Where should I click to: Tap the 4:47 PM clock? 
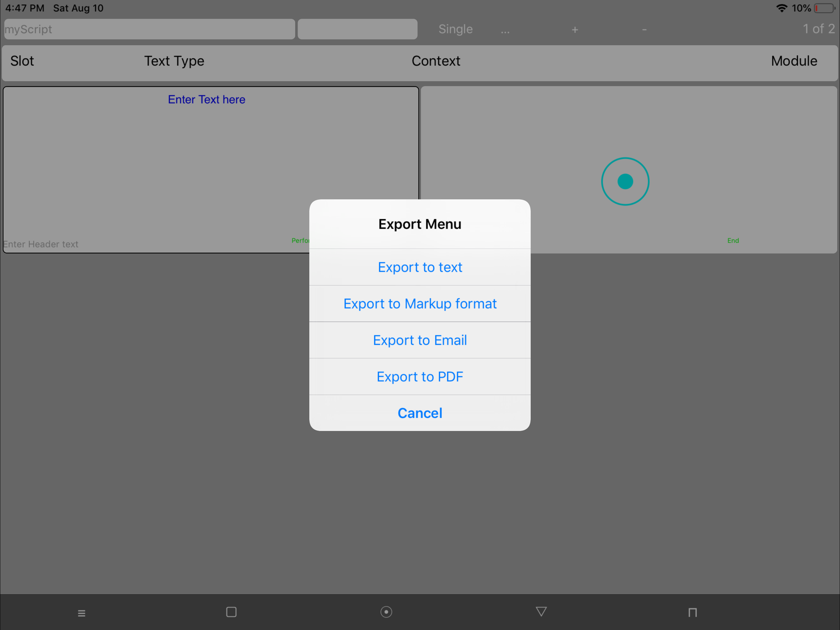(x=25, y=8)
